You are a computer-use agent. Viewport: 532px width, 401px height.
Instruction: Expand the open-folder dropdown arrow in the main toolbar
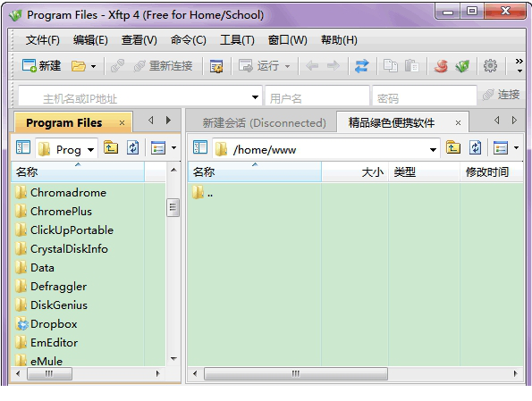(x=93, y=66)
